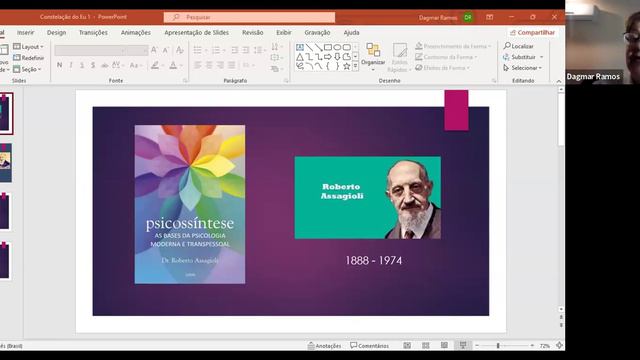Image resolution: width=640 pixels, height=360 pixels.
Task: Toggle underline (S) formatting
Action: point(82,65)
